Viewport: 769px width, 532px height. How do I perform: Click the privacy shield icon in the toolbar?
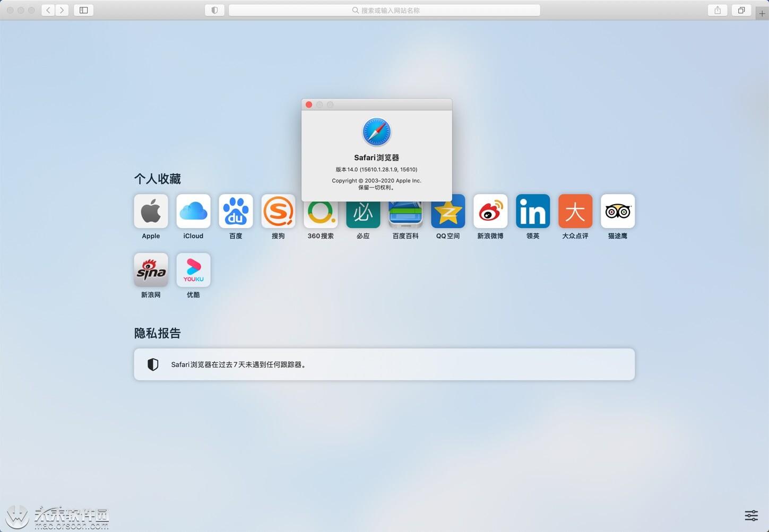[214, 10]
